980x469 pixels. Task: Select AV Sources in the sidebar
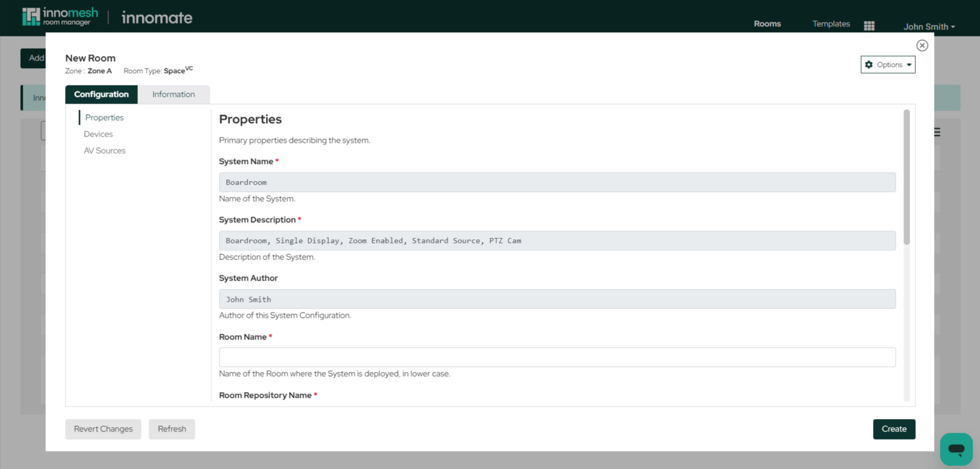[104, 150]
